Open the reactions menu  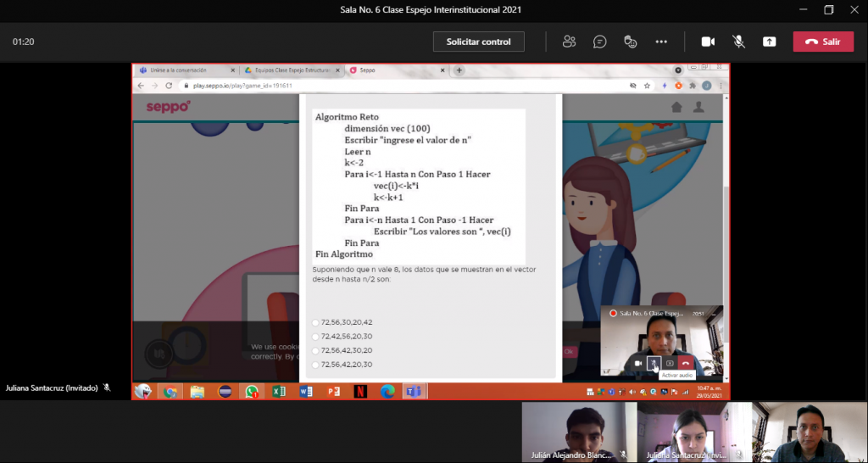coord(631,42)
